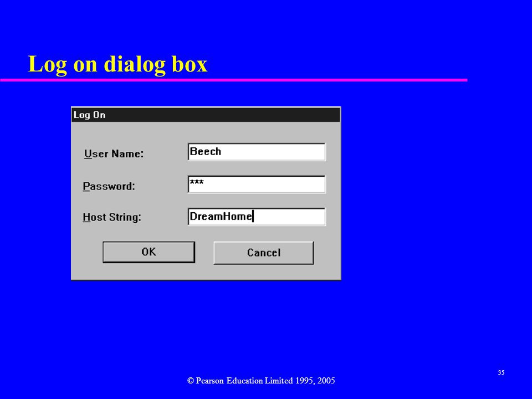532x399 pixels.
Task: Click the slide number 35
Action: tap(501, 372)
